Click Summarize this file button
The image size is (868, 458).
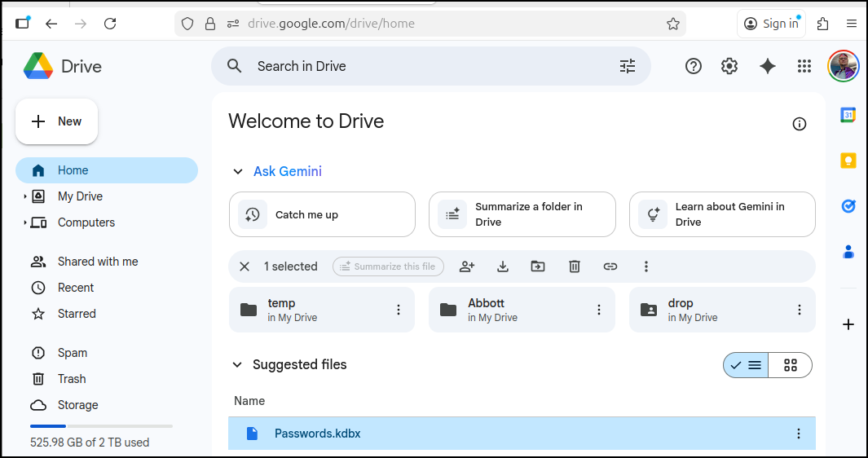tap(388, 267)
